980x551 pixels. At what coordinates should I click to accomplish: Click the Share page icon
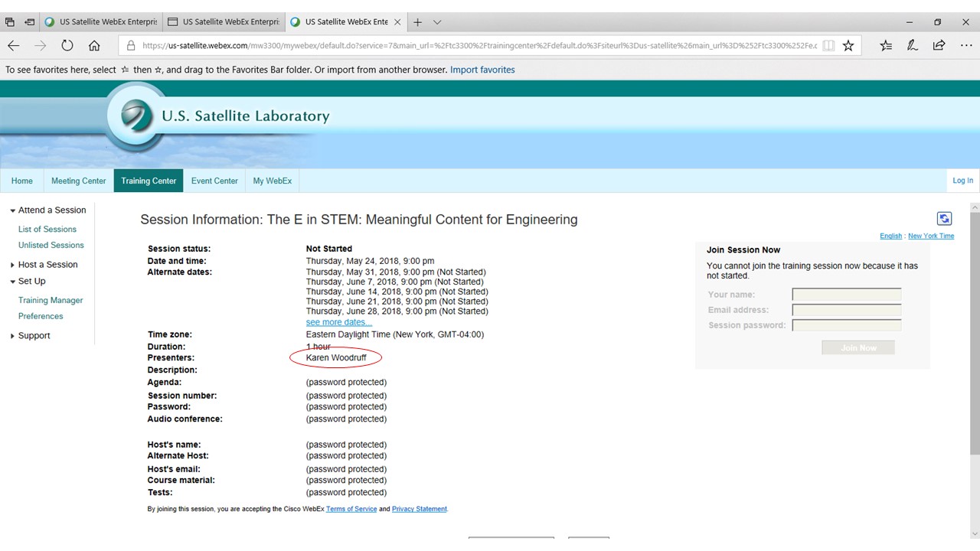[x=939, y=46]
